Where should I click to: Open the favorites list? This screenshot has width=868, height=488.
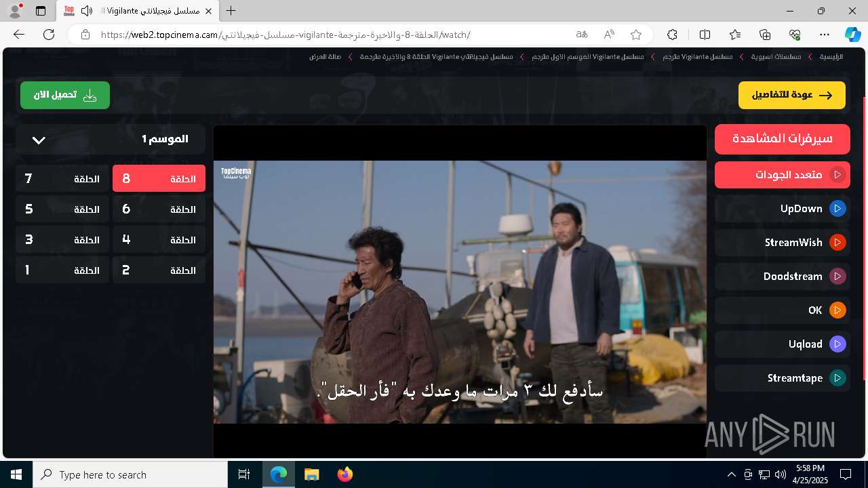tap(735, 35)
